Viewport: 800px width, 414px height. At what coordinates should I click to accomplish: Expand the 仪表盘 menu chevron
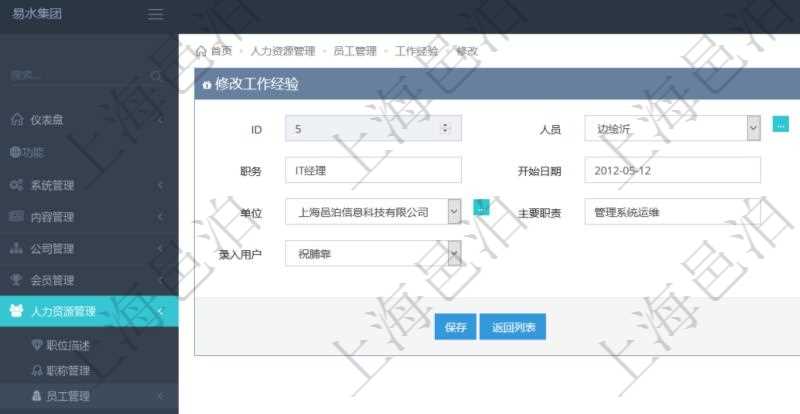tap(161, 120)
